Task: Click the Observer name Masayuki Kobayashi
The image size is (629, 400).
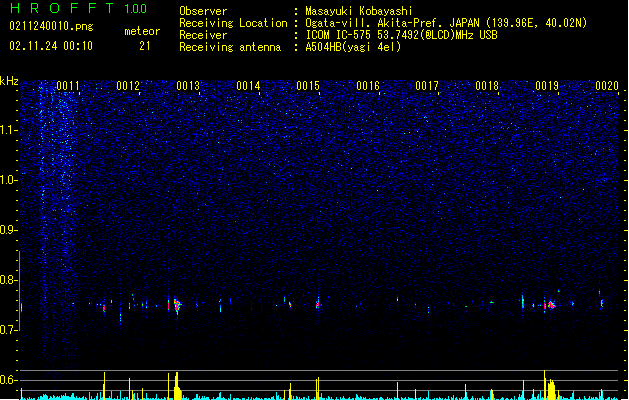Action: point(359,11)
